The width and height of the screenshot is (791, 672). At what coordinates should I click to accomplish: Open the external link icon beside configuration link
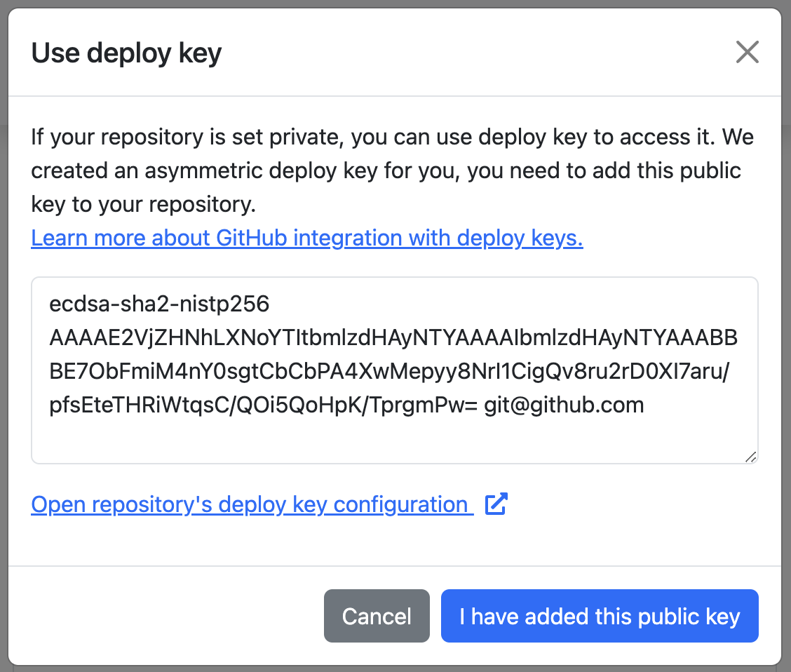[x=496, y=504]
